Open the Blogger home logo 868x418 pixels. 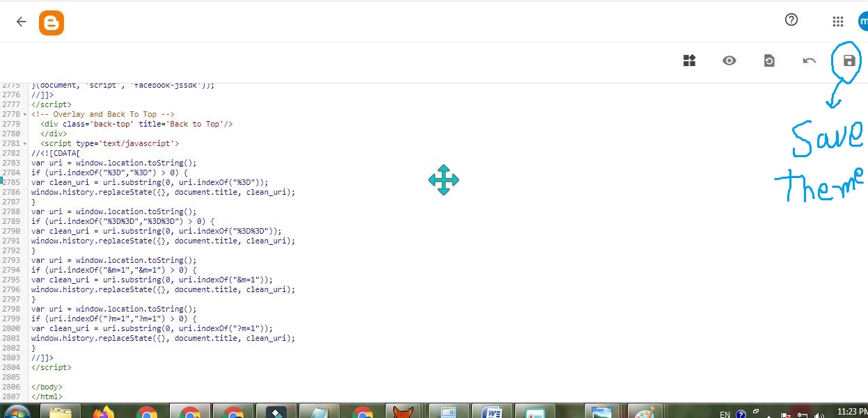point(52,23)
